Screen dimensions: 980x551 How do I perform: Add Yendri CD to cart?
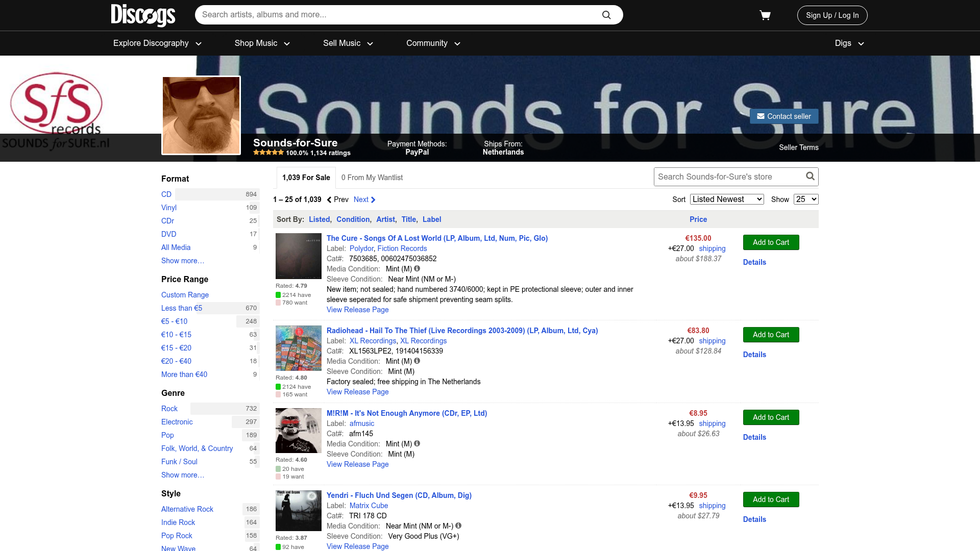tap(771, 499)
